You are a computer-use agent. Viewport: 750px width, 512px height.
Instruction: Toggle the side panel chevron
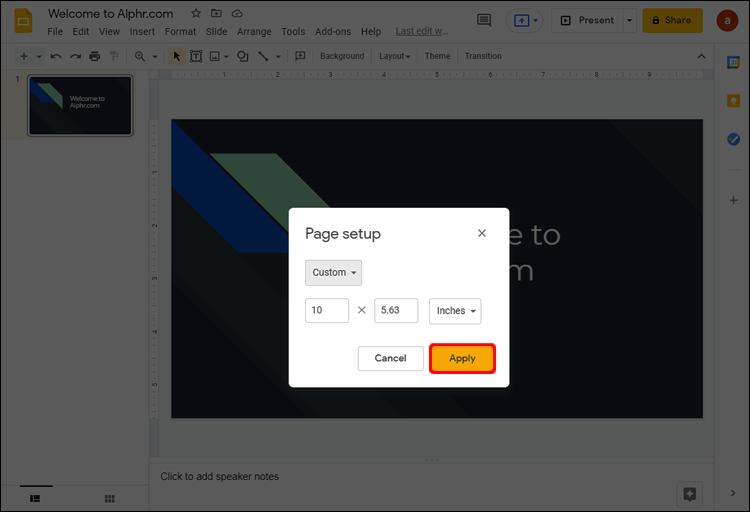pos(733,493)
